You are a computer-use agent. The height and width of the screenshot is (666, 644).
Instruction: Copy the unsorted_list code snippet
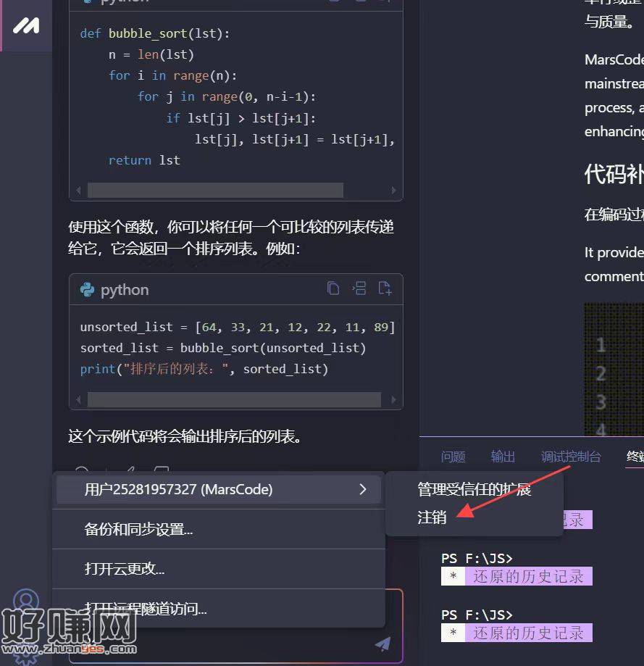(333, 288)
